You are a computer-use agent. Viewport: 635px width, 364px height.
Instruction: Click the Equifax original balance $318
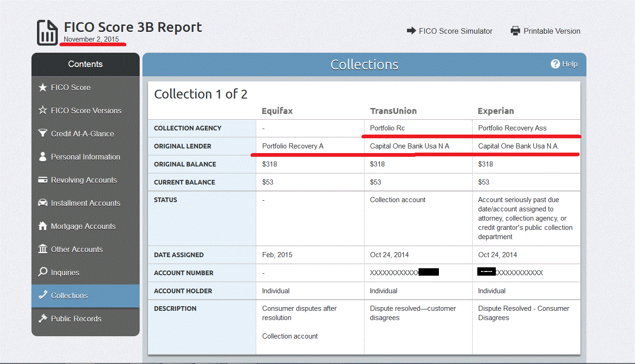270,164
